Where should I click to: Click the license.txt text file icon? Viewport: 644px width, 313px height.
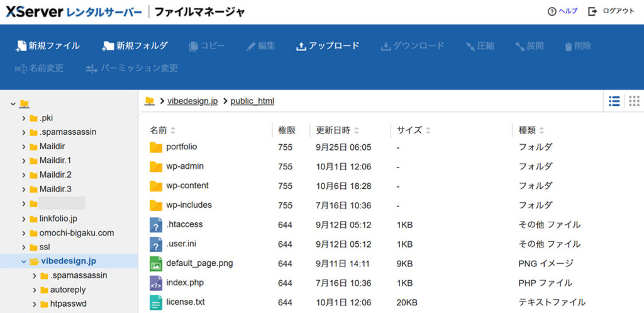pyautogui.click(x=156, y=303)
